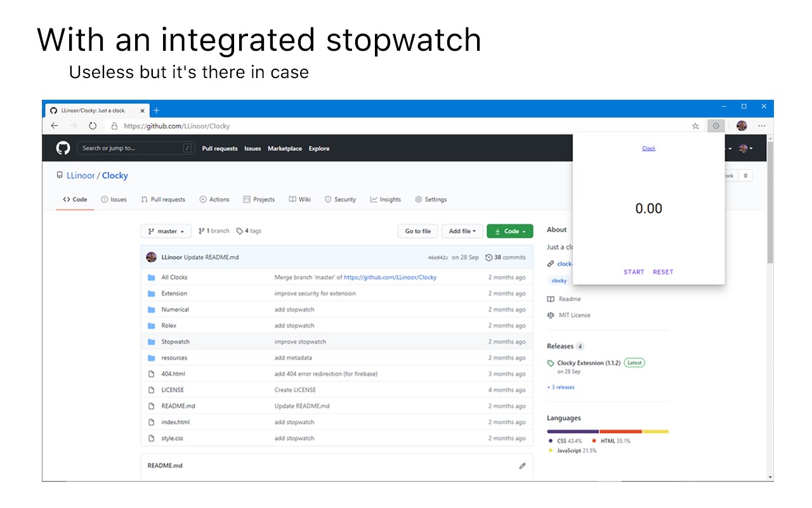Click the Extension folder icon
This screenshot has width=812, height=508.
coord(151,293)
